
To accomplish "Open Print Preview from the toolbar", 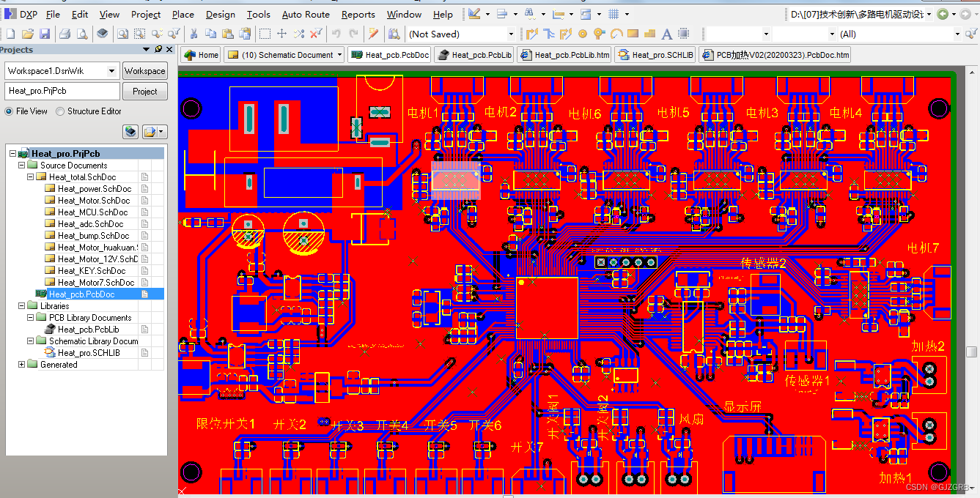I will pos(81,34).
